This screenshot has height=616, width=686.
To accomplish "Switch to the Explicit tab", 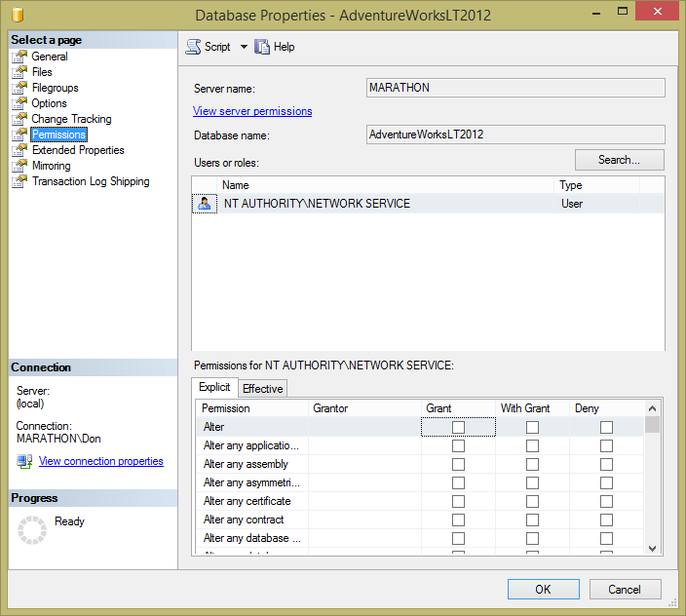I will pos(214,387).
